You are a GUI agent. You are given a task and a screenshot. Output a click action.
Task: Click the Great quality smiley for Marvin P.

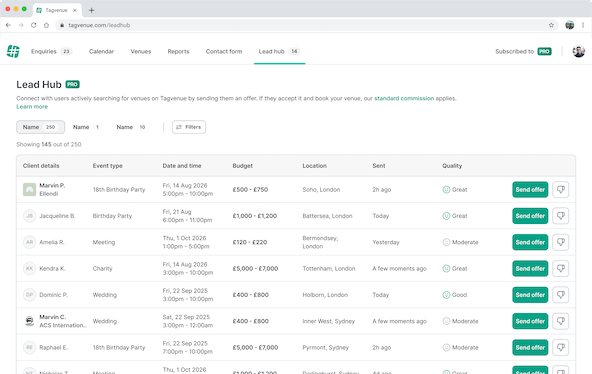(446, 189)
